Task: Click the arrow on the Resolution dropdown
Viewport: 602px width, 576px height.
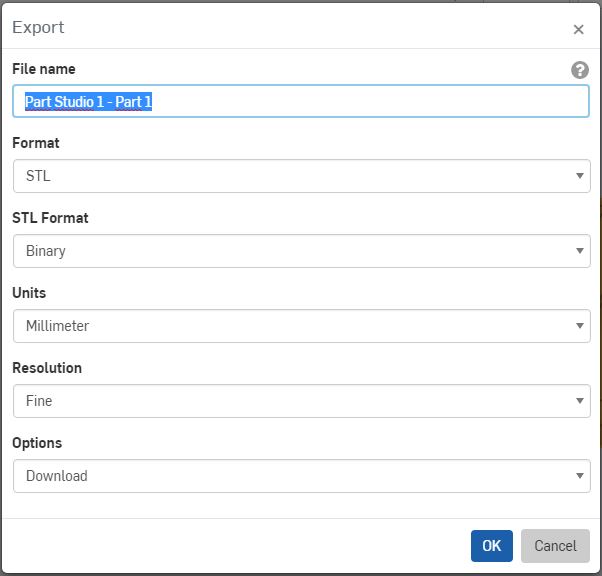Action: click(580, 402)
